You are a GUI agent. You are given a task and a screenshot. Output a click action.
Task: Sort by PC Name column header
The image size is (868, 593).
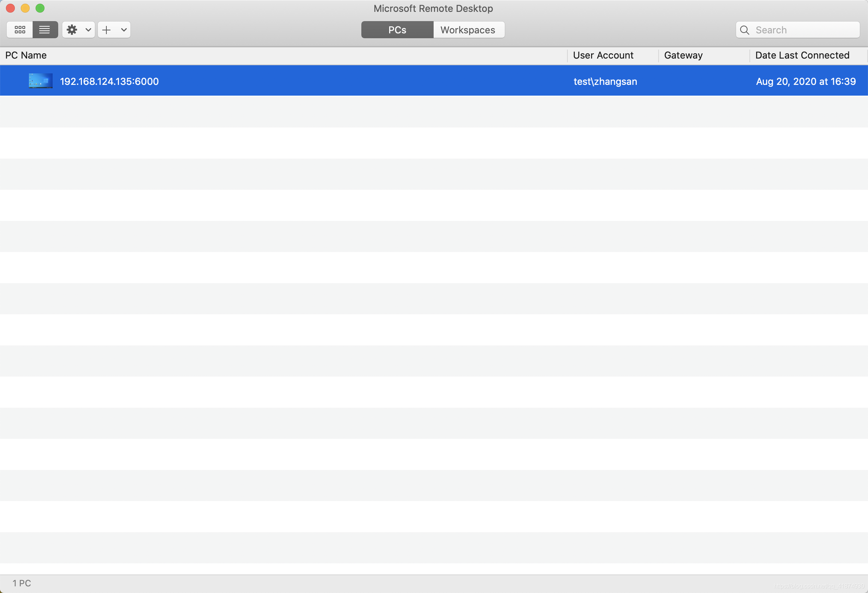coord(26,55)
